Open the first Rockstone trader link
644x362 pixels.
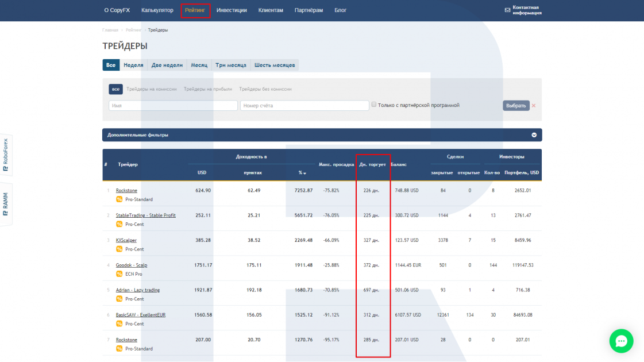[x=126, y=191]
